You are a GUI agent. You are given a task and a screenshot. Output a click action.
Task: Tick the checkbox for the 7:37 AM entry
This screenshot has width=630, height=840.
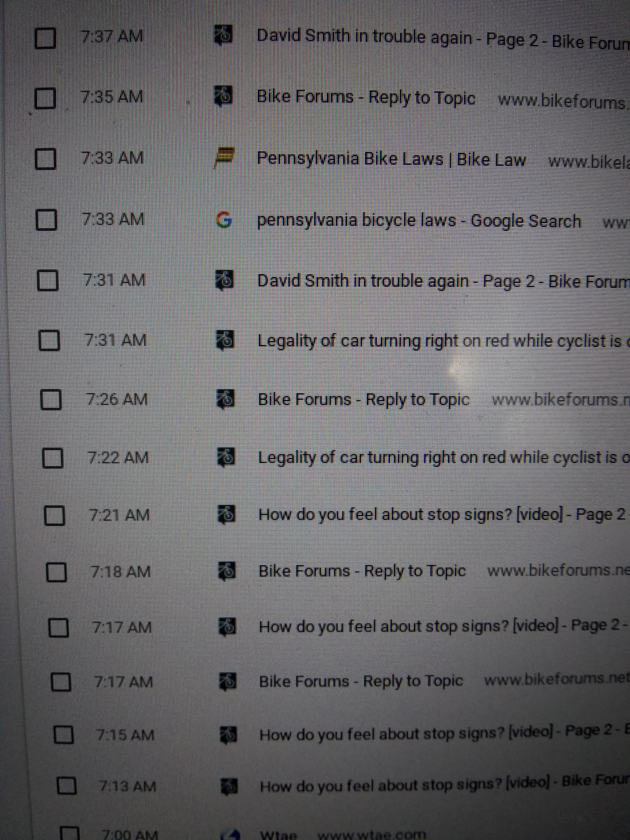[x=45, y=38]
